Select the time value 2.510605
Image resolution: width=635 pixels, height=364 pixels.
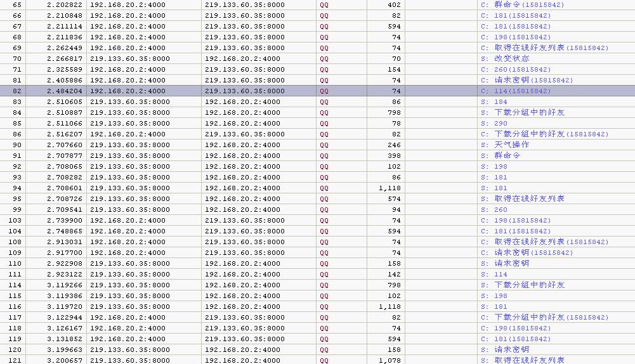pos(65,101)
